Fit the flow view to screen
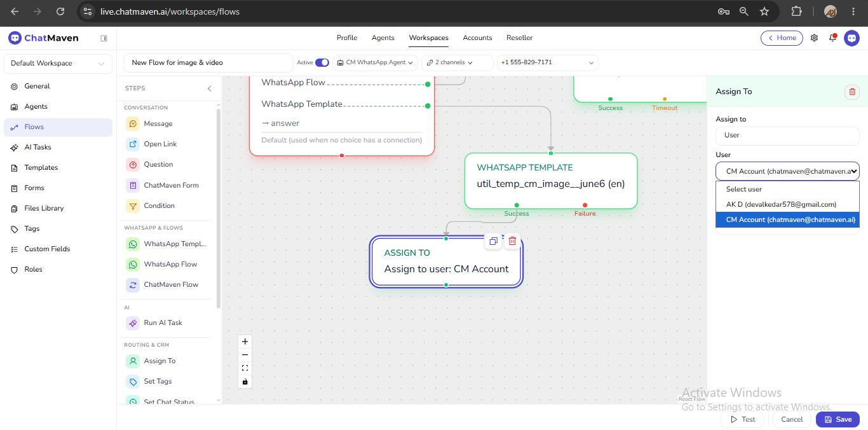 (245, 368)
